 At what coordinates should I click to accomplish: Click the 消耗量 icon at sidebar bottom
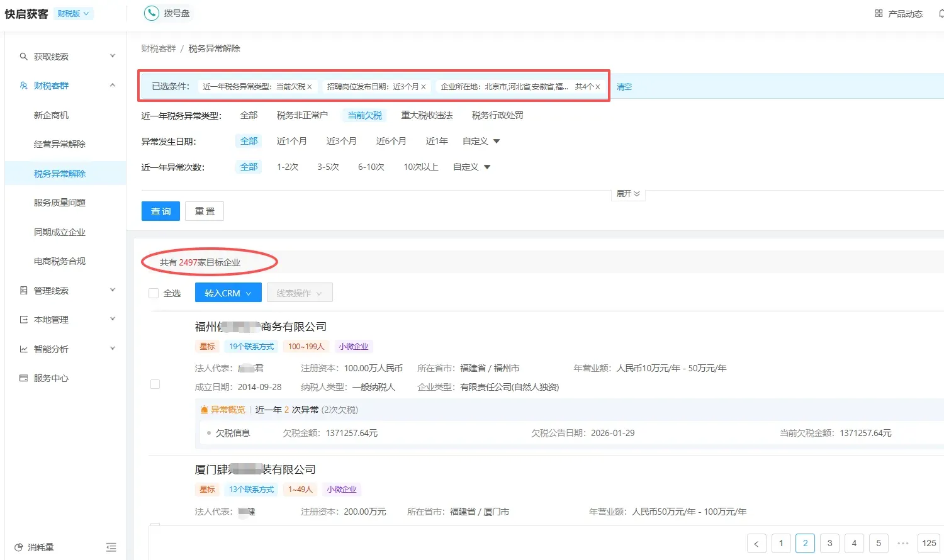tap(18, 547)
